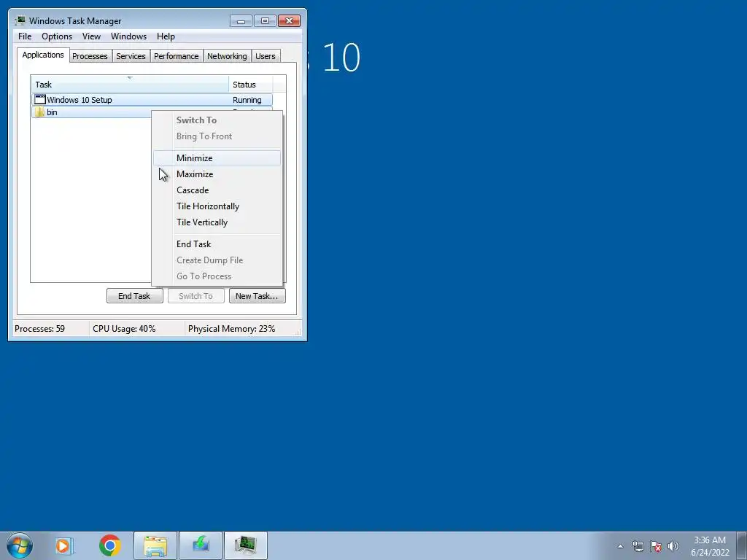Screen dimensions: 747x560
Task: Open the Windows Start orb
Action: point(20,545)
